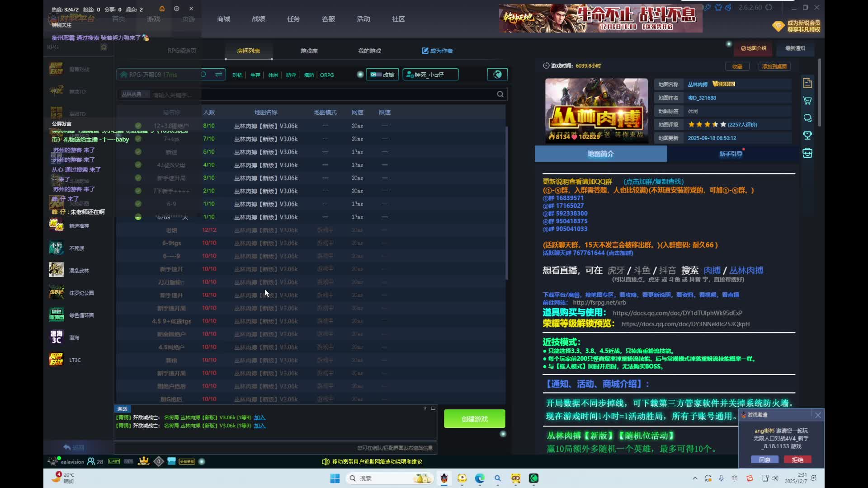868x488 pixels.
Task: Click the globe icon button above room list
Action: click(497, 75)
